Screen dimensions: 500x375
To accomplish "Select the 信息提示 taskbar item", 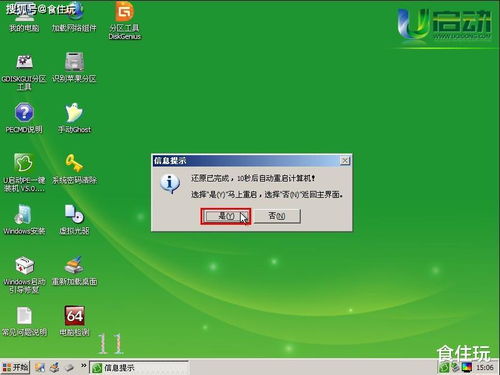I will coord(139,368).
